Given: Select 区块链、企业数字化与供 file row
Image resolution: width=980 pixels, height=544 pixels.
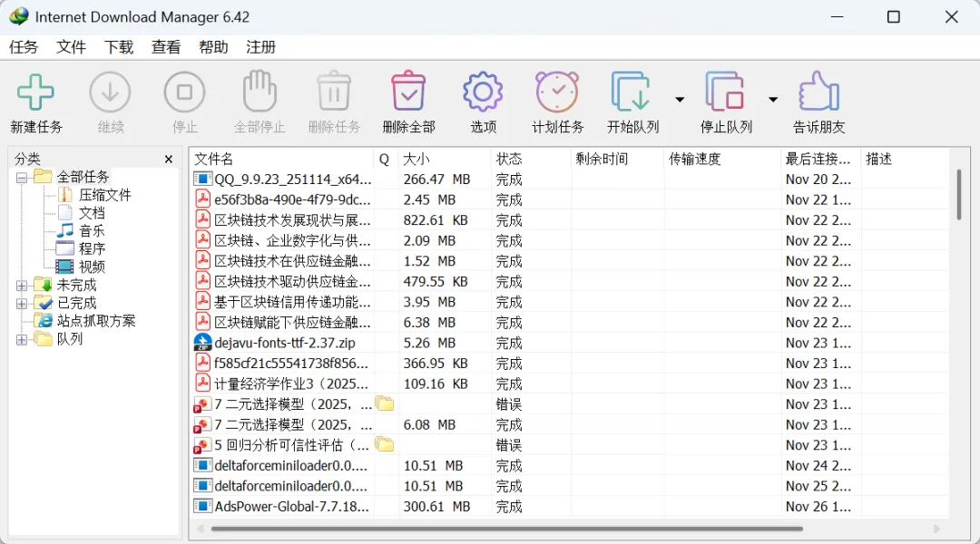Looking at the screenshot, I should pyautogui.click(x=569, y=240).
